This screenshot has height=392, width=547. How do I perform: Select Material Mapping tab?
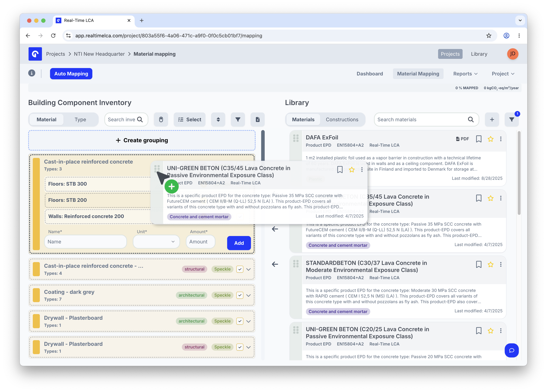pyautogui.click(x=418, y=74)
